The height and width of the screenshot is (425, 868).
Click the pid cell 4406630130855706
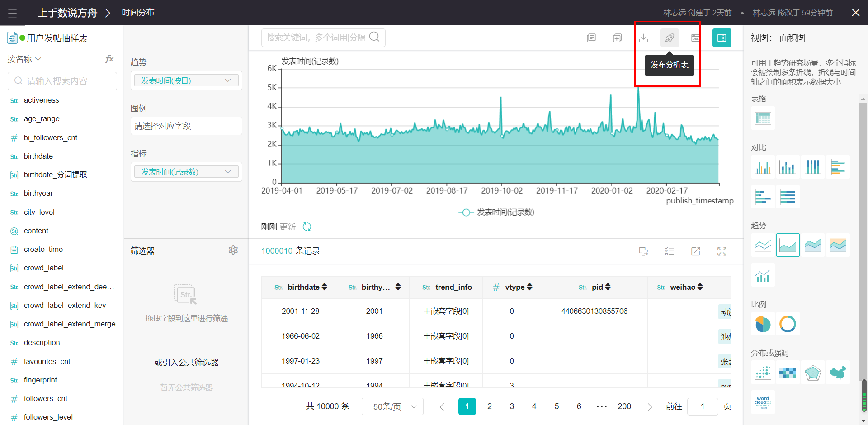tap(594, 311)
